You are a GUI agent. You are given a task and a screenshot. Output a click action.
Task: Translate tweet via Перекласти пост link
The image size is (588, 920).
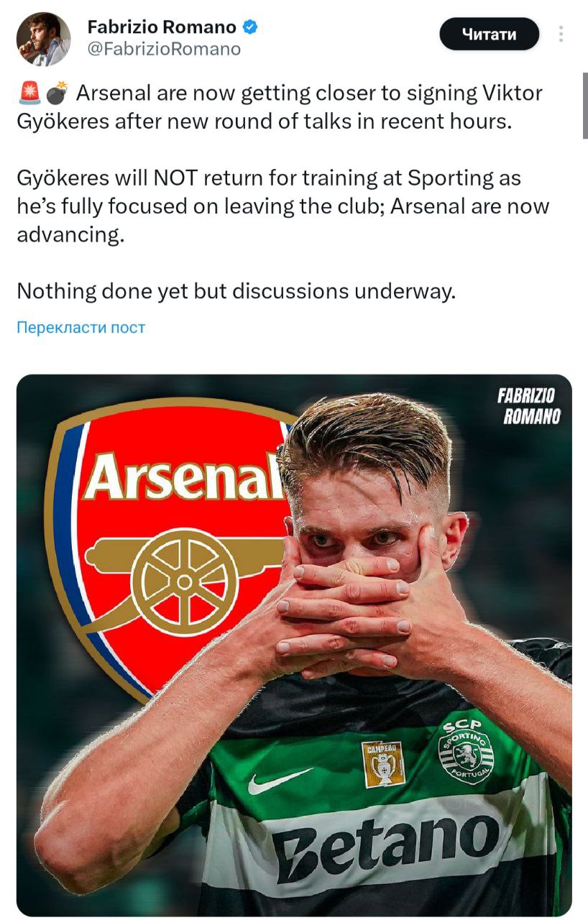81,328
